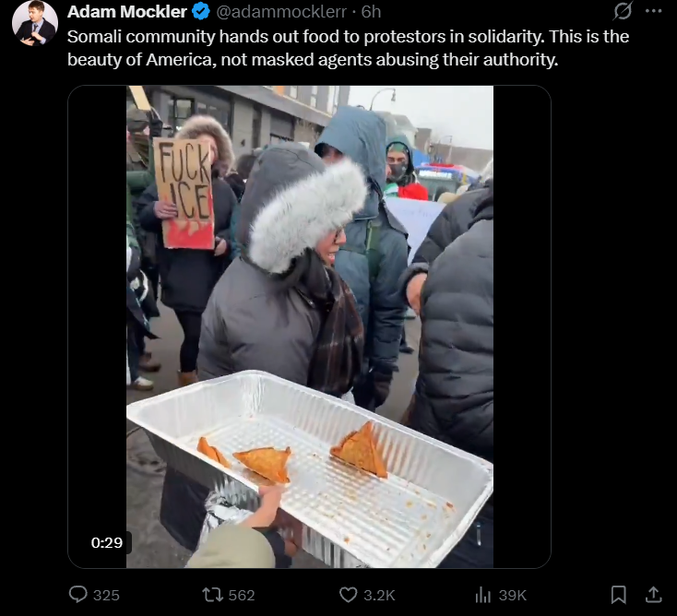Open the @adammocklerr handle link
This screenshot has width=677, height=616.
click(281, 12)
